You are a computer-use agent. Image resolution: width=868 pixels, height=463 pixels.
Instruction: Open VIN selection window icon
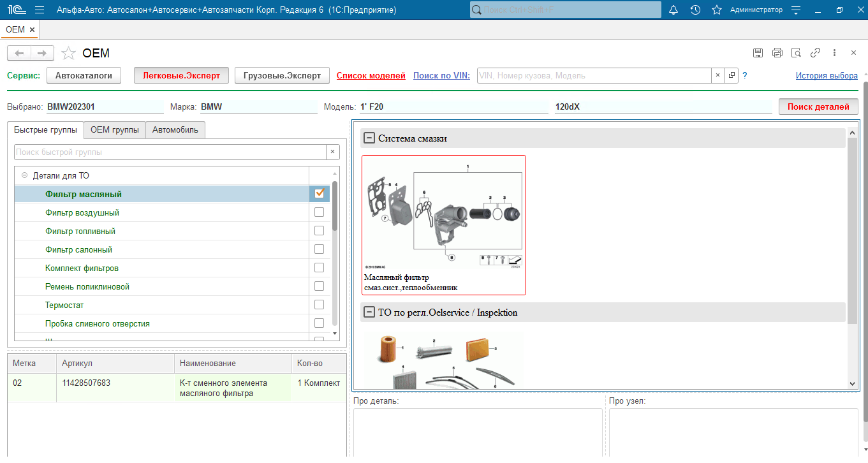tap(732, 75)
